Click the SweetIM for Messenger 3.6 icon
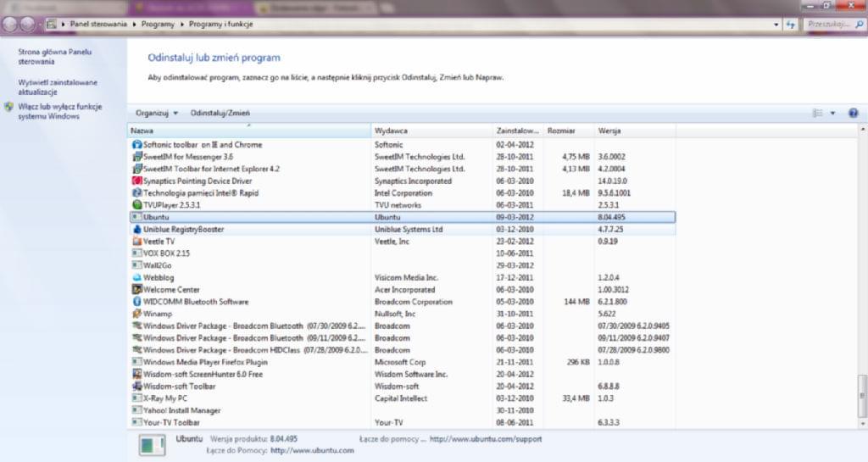868x462 pixels. (136, 157)
